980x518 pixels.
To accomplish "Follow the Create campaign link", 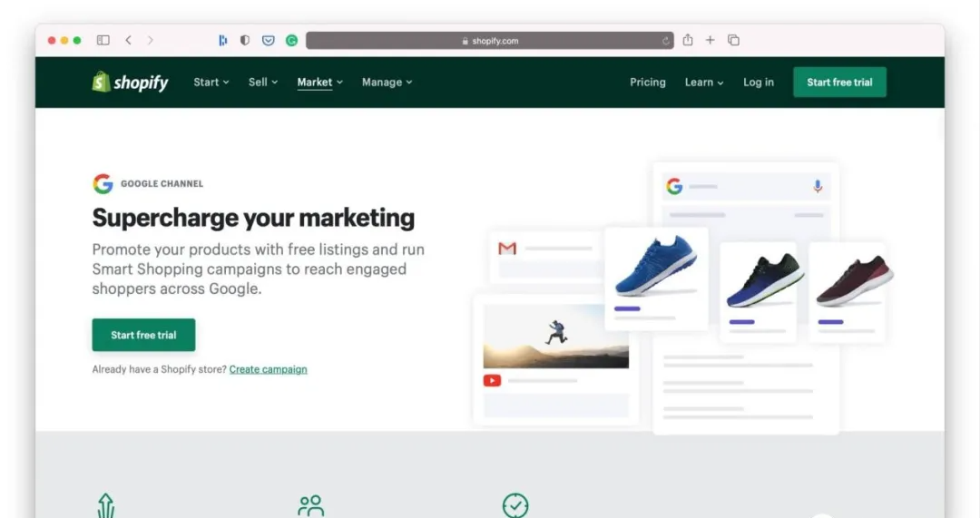I will click(x=268, y=369).
